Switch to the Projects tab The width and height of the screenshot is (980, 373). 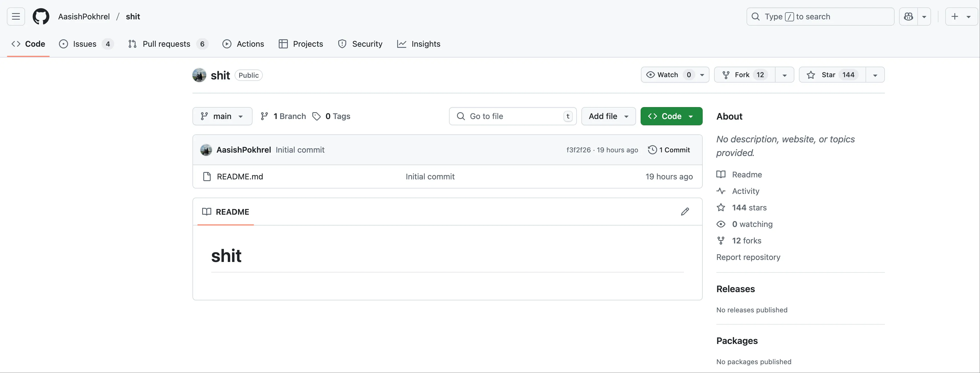[301, 44]
